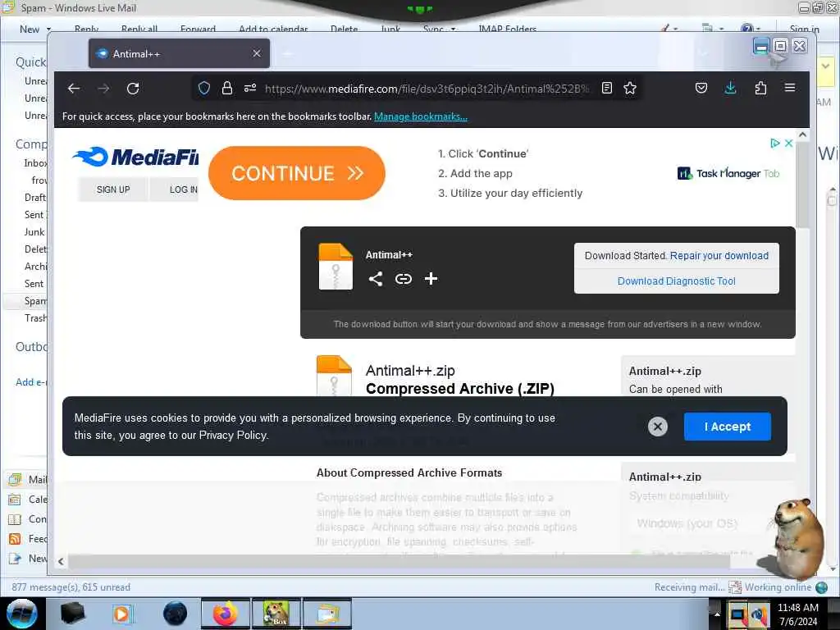Click Working online status in Mail
Image resolution: width=840 pixels, height=630 pixels.
[x=778, y=587]
